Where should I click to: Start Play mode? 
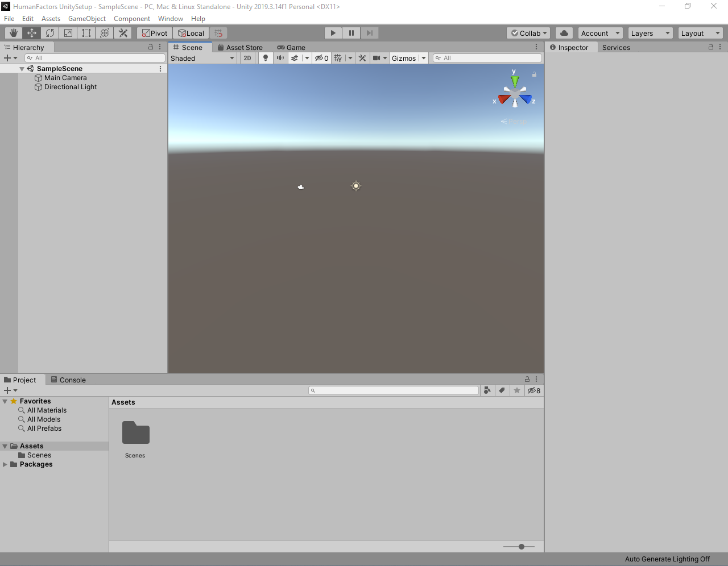click(333, 33)
